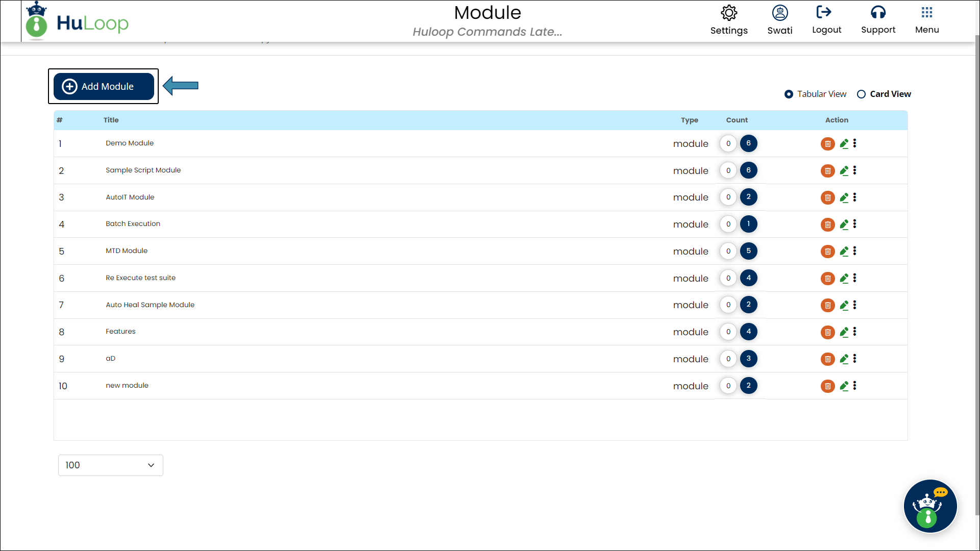This screenshot has height=551, width=980.
Task: Open the Batch Execution title
Action: pyautogui.click(x=133, y=224)
